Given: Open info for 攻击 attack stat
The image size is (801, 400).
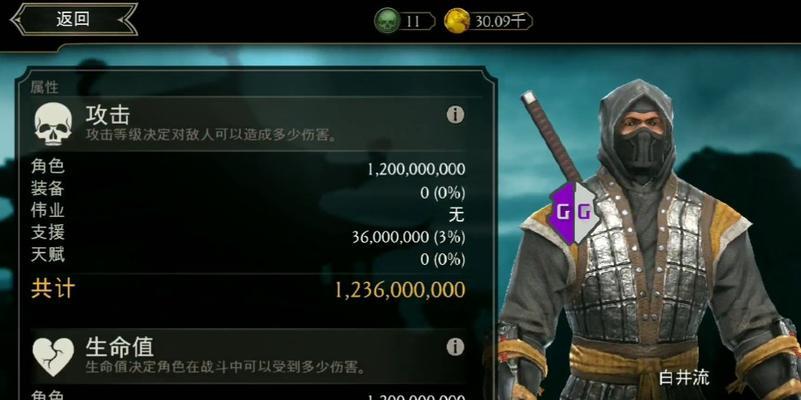Looking at the screenshot, I should 455,114.
